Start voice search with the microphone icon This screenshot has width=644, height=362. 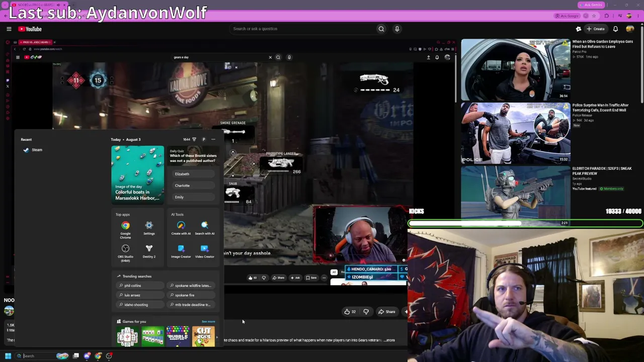pos(397,29)
